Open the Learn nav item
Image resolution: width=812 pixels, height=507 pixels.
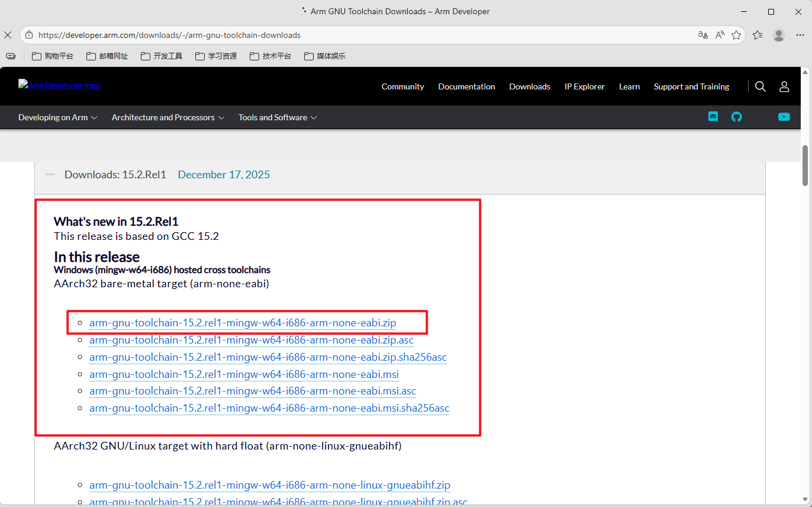point(629,86)
